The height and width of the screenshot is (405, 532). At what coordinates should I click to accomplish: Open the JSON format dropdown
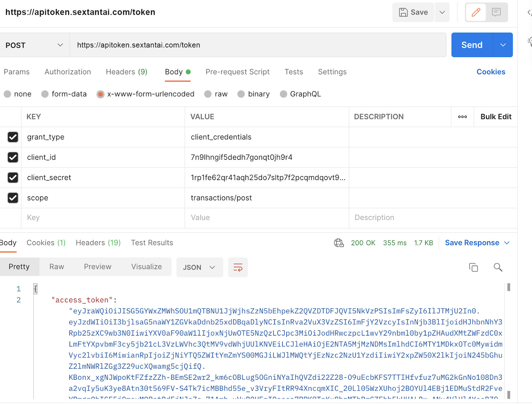[x=199, y=267]
